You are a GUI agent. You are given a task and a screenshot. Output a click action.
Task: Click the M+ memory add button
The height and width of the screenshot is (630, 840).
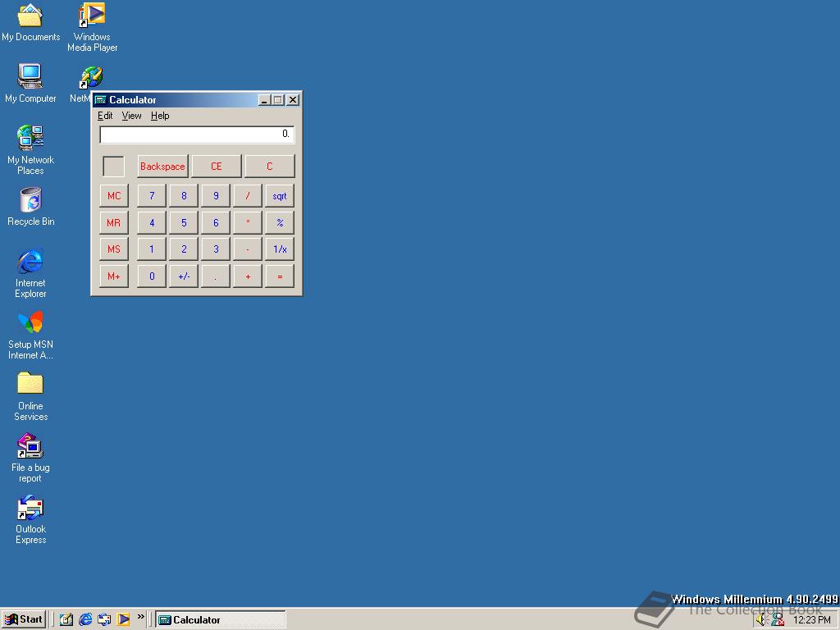tap(114, 276)
